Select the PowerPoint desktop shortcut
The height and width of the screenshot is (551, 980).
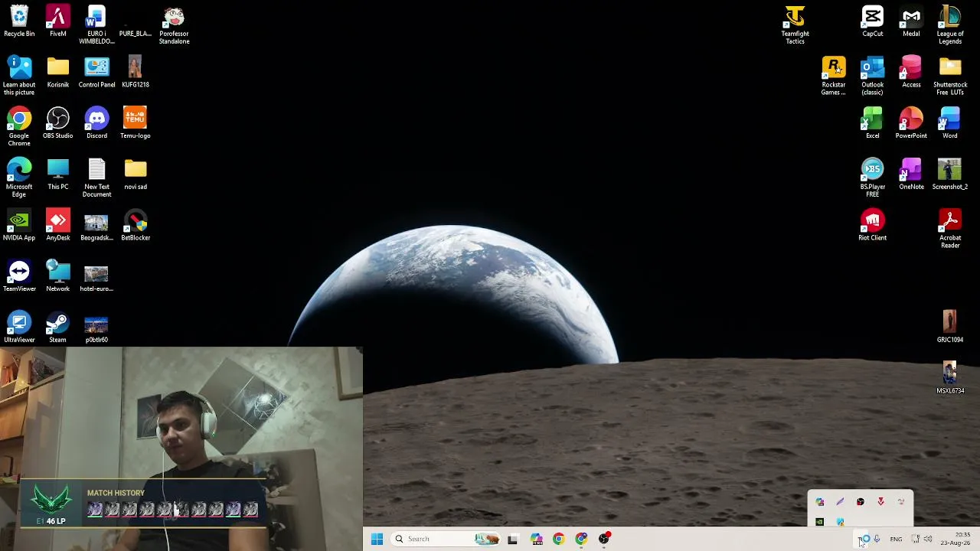(x=911, y=124)
